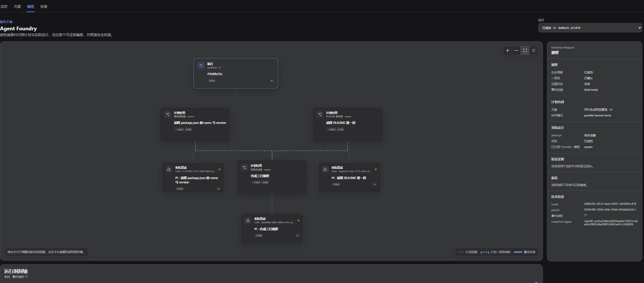
Task: Click 计划依赖 legend entry
Action: click(x=468, y=252)
